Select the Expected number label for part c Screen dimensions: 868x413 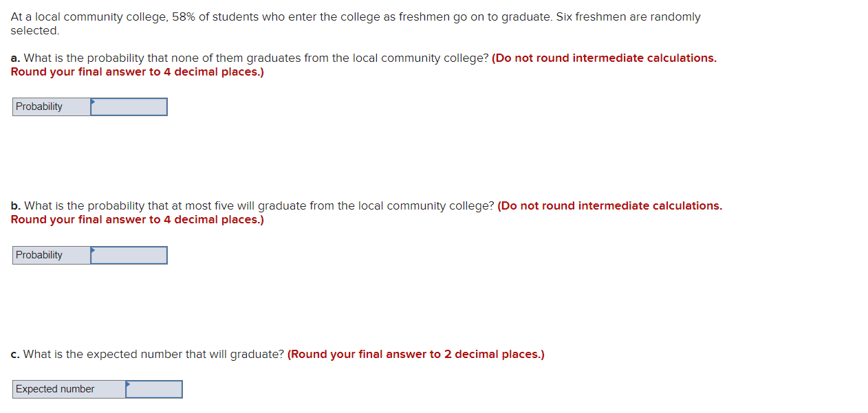[55, 389]
